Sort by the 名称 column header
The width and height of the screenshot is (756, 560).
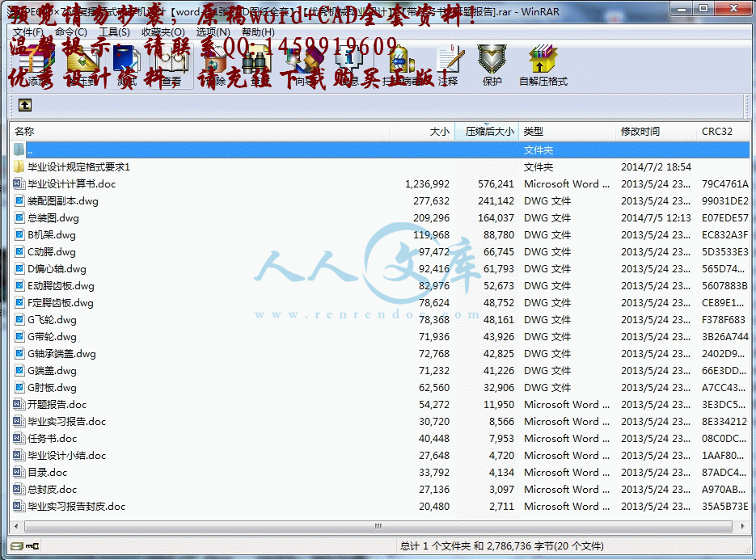coord(199,131)
